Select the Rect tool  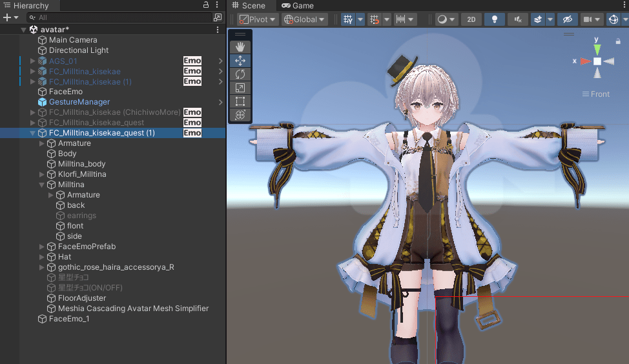(x=240, y=101)
